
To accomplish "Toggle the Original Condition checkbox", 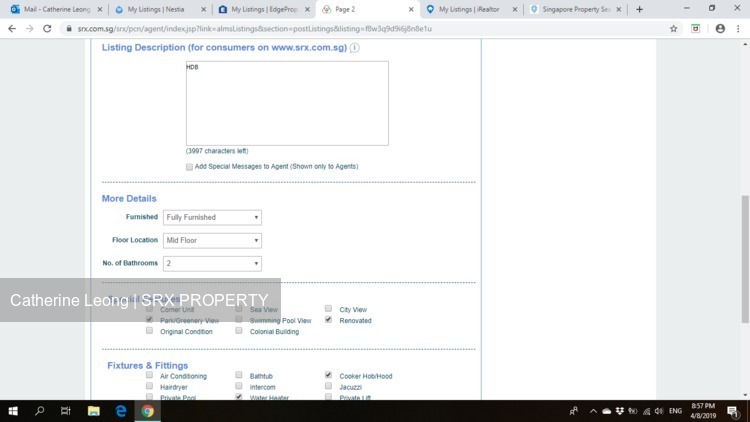I will coord(149,331).
